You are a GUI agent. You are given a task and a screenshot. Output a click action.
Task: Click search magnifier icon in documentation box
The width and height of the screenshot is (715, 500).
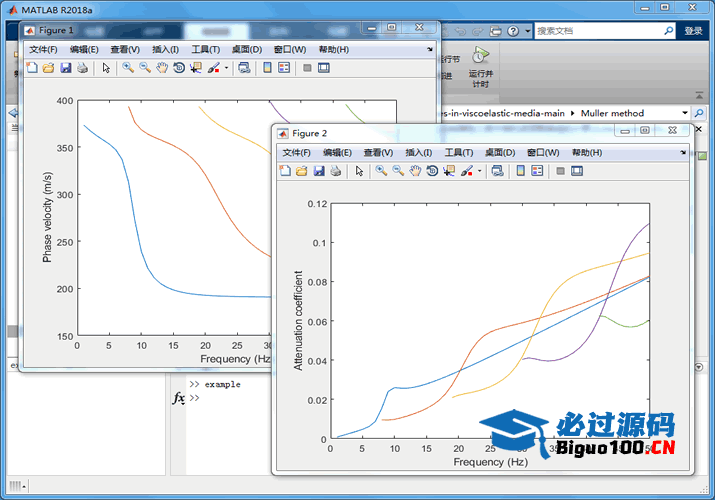(668, 31)
